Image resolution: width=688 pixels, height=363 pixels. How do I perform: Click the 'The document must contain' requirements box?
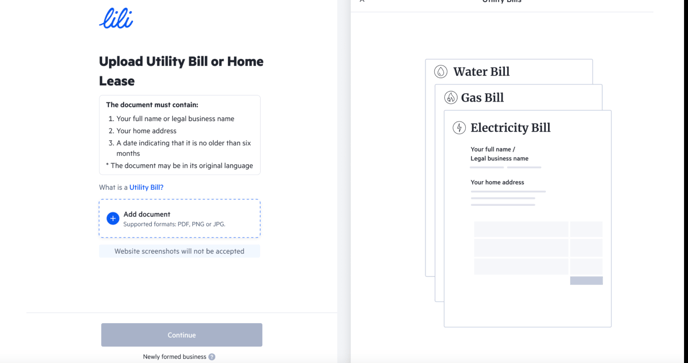[x=179, y=135]
